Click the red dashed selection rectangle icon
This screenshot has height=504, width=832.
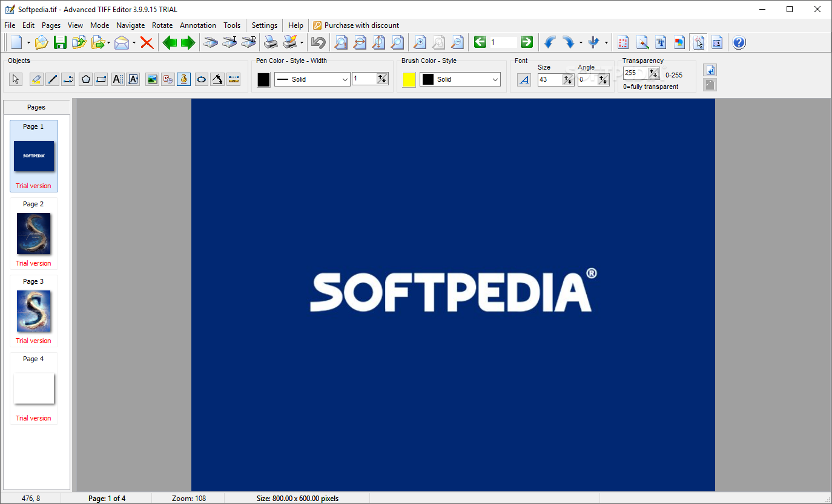click(x=624, y=42)
